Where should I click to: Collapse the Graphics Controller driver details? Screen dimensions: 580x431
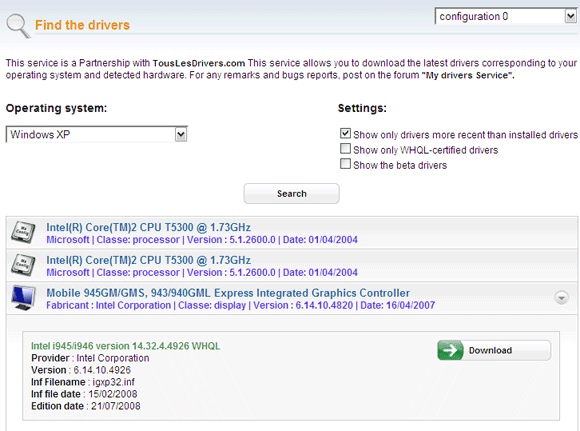click(x=561, y=297)
